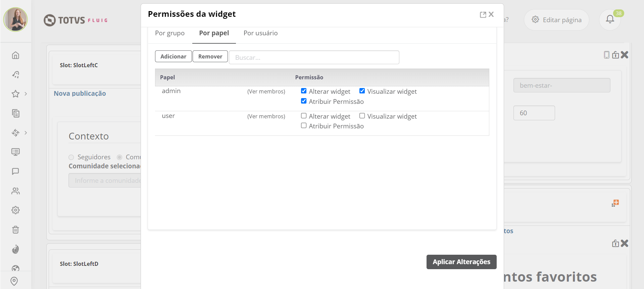View members of the admin role
Image resolution: width=644 pixels, height=289 pixels.
266,91
